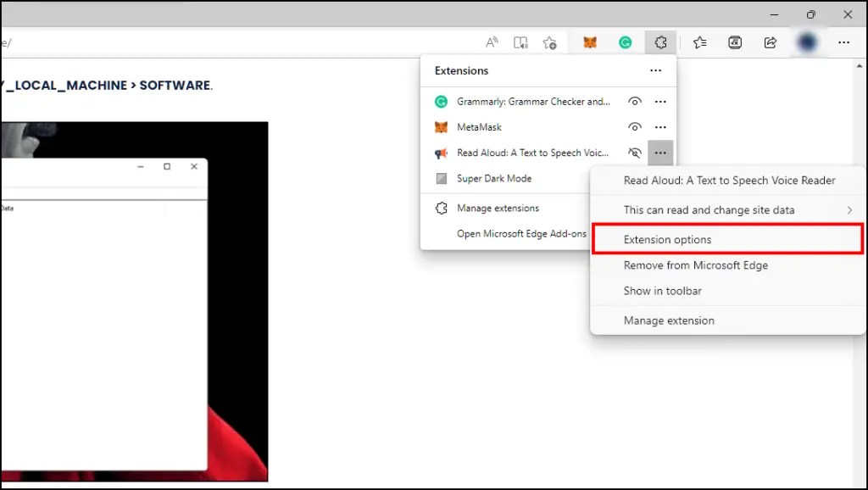Screen dimensions: 868x490
Task: Add this page to favorites via star icon
Action: 549,42
